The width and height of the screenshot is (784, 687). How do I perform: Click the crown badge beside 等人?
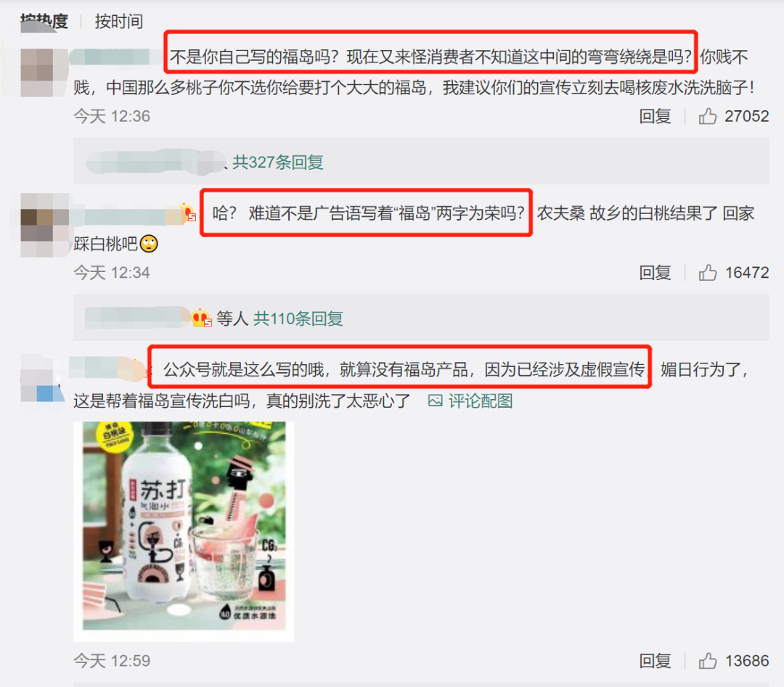pyautogui.click(x=202, y=318)
